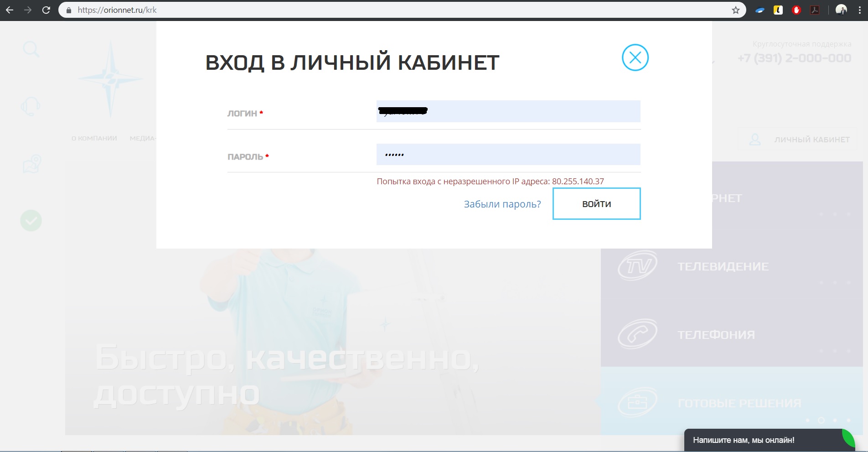Click the Круглосуточная поддержка text
This screenshot has width=868, height=452.
pyautogui.click(x=802, y=44)
